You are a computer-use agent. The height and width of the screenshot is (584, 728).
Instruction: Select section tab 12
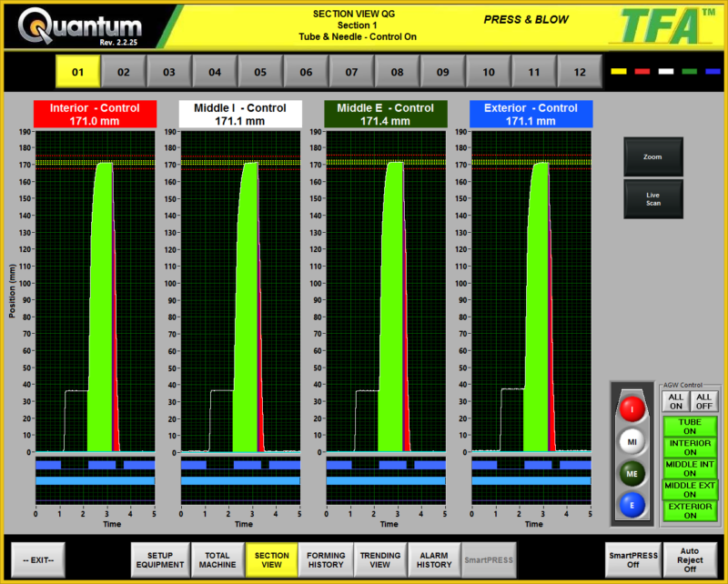point(580,71)
